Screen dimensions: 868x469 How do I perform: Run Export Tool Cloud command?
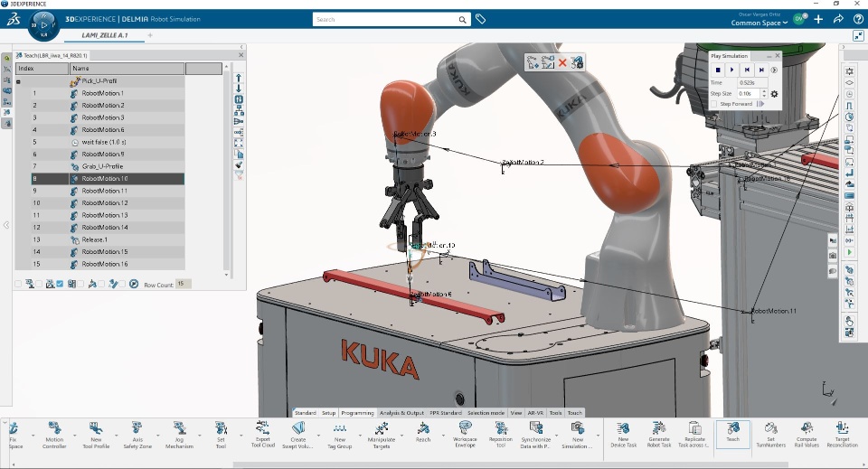(x=263, y=435)
